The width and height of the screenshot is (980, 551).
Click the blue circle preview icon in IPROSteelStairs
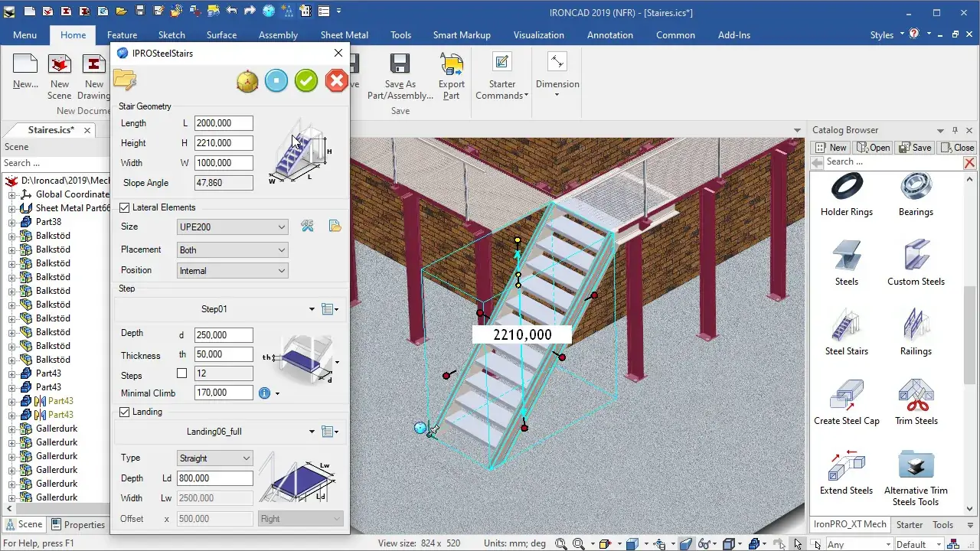(x=276, y=81)
